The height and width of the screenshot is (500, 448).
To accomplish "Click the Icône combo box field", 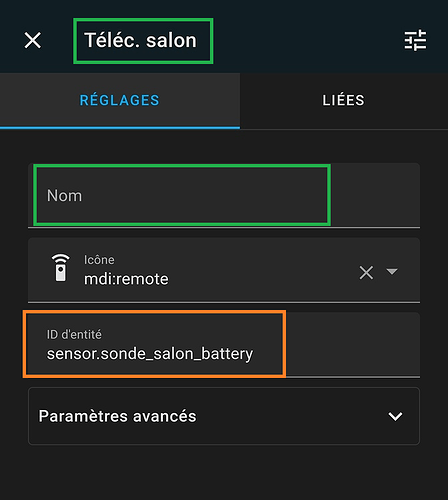I will [224, 270].
